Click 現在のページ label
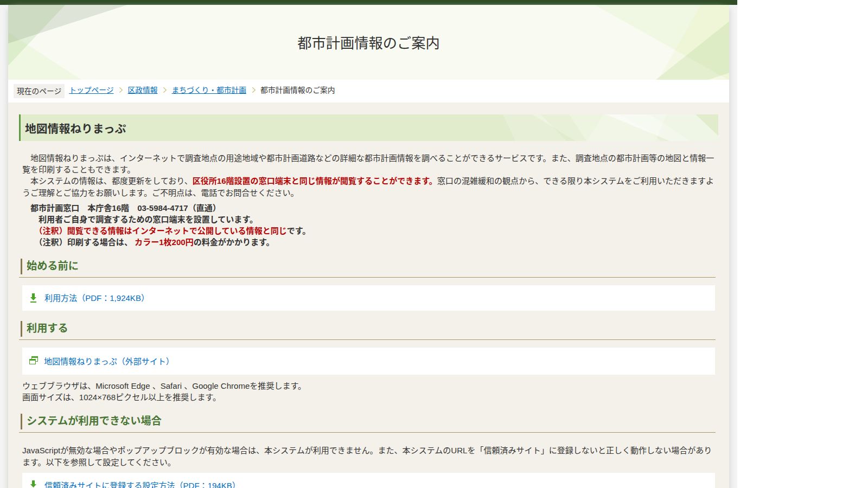Viewport: 868px width, 488px height. pyautogui.click(x=39, y=91)
